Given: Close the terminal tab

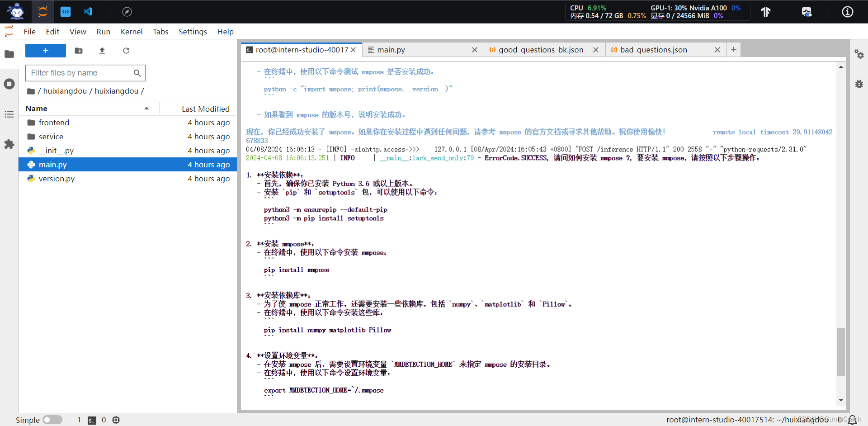Looking at the screenshot, I should click(x=353, y=50).
